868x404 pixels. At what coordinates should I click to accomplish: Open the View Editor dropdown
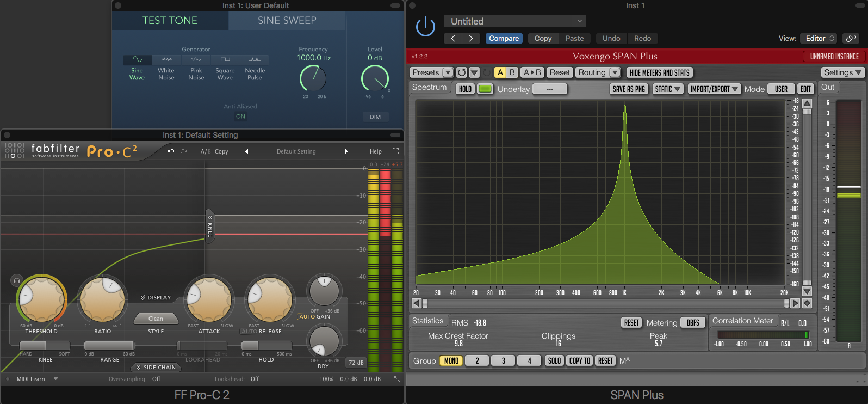pos(820,38)
